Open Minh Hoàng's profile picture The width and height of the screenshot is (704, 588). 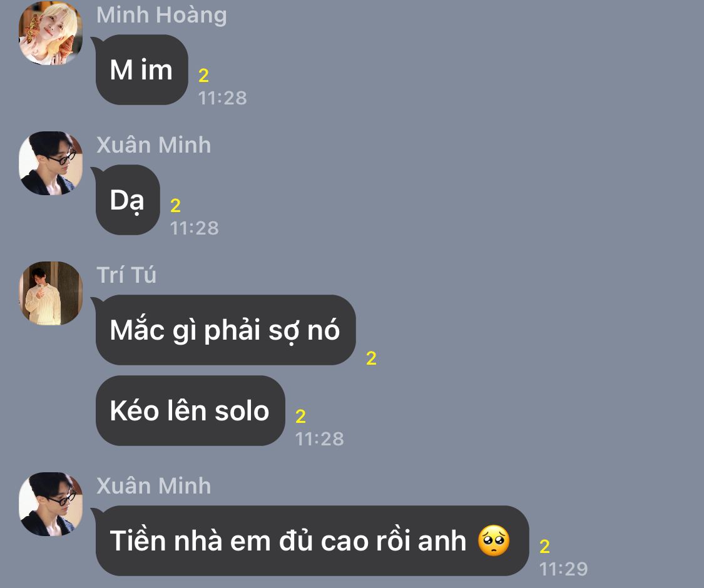click(51, 33)
